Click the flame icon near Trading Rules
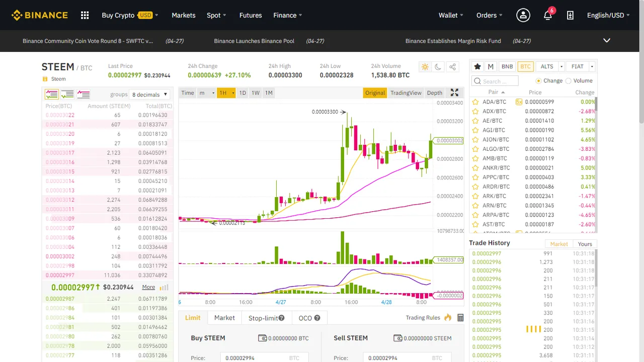The height and width of the screenshot is (362, 644). (x=448, y=317)
